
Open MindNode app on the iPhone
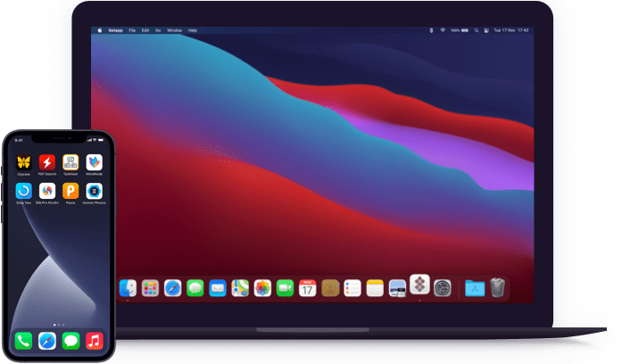[x=95, y=162]
